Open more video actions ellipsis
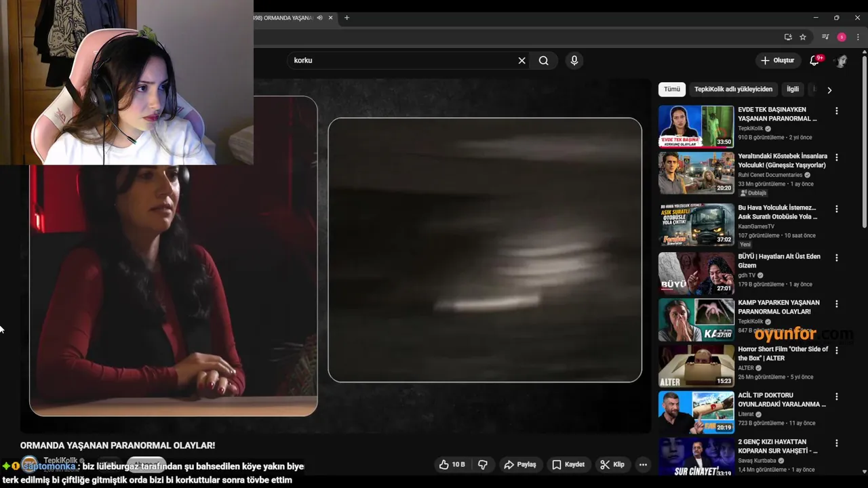 (x=643, y=465)
